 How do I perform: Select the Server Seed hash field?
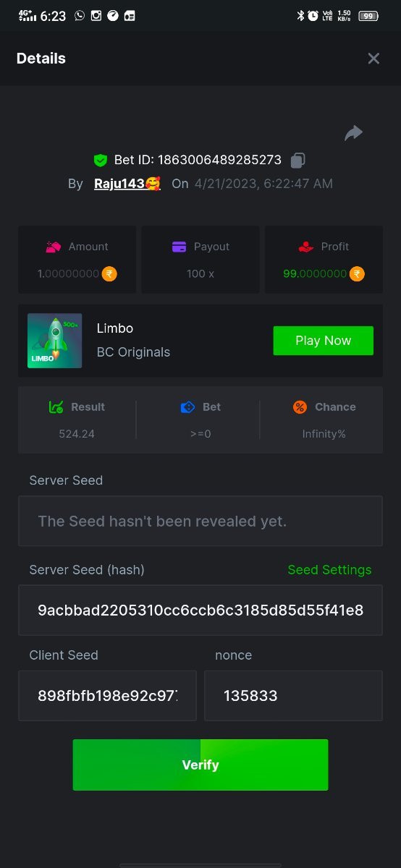[x=200, y=610]
